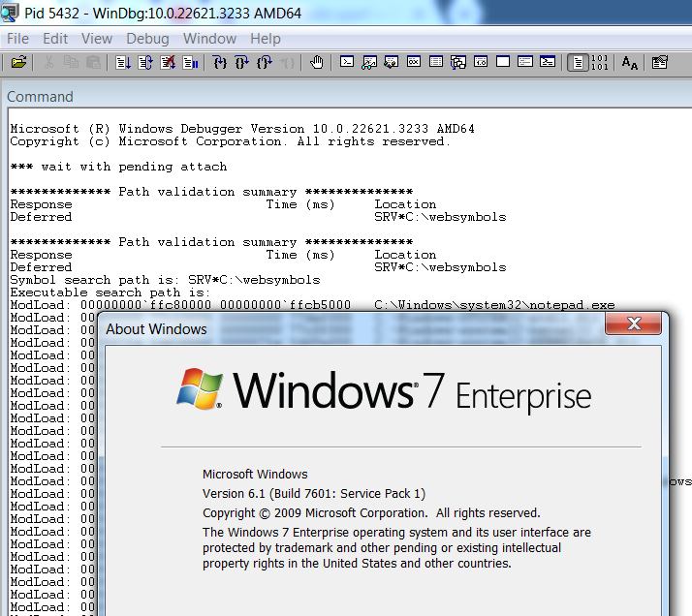692x616 pixels.
Task: Click the debugger version line in Command output
Action: 242,129
